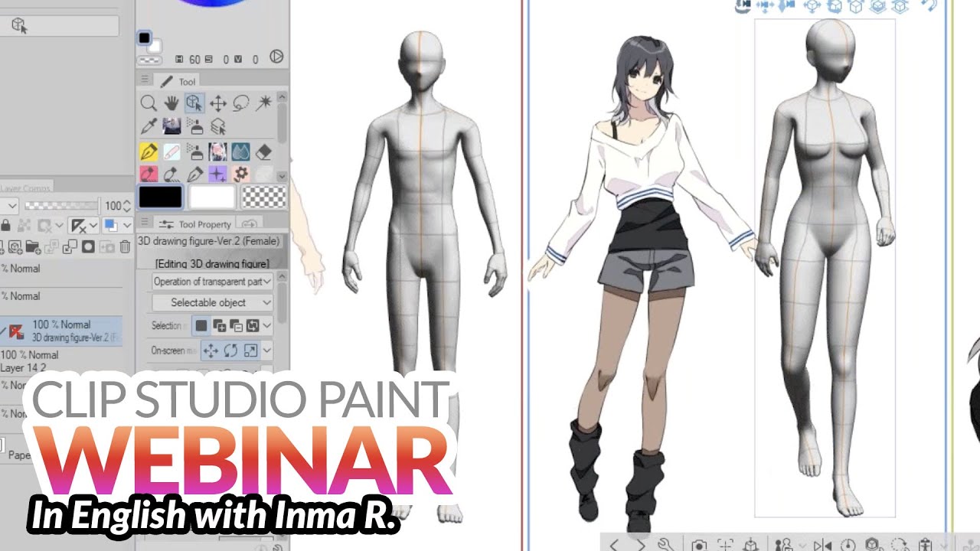
Task: Select the Object operation cube tool
Action: [194, 103]
